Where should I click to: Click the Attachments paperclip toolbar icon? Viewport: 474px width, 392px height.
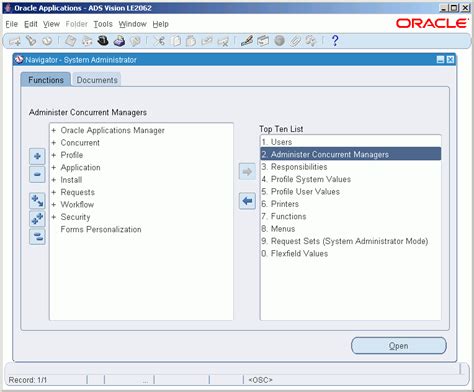click(x=295, y=41)
